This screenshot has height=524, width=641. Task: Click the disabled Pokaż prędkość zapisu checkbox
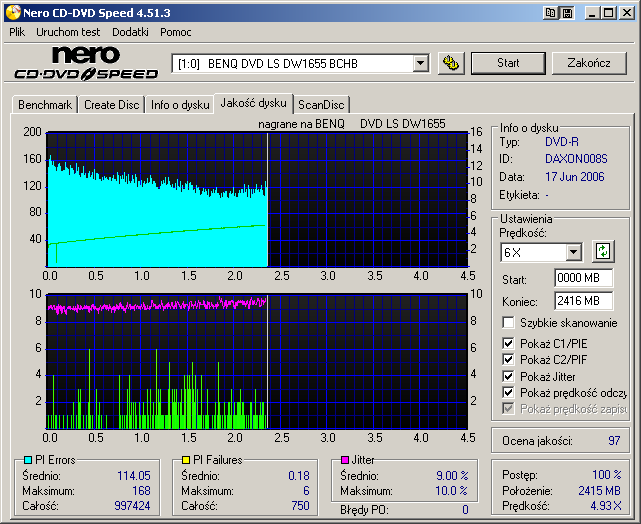[x=508, y=409]
